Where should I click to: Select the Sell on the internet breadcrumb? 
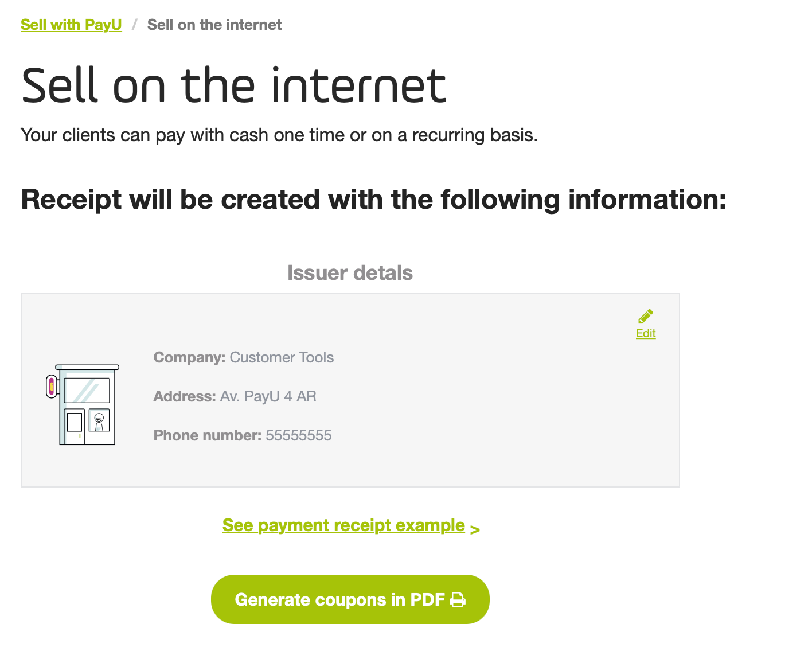[214, 25]
